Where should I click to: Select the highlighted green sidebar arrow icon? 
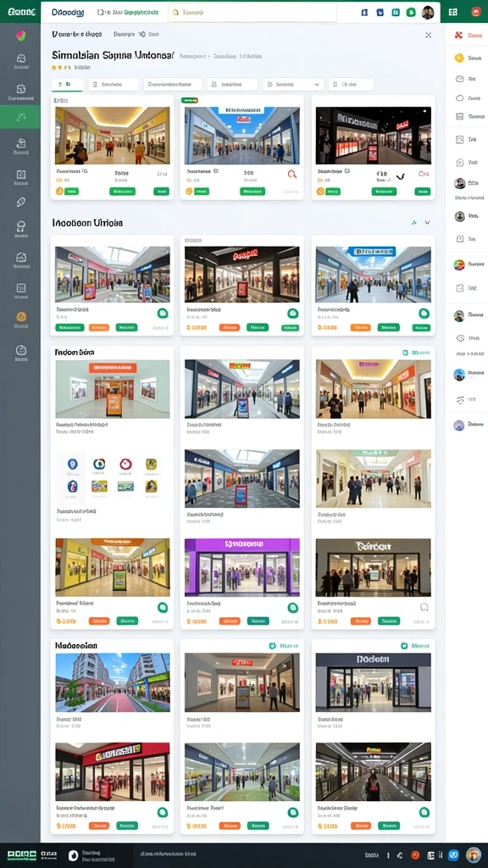point(20,116)
